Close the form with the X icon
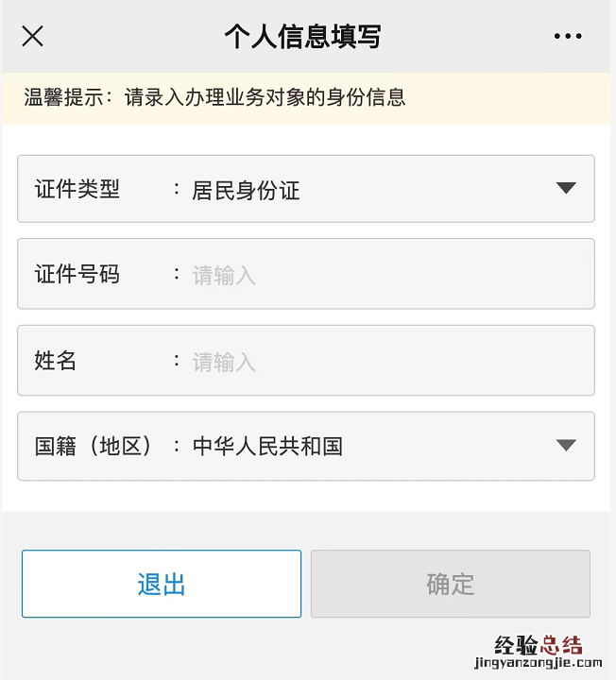 [33, 37]
